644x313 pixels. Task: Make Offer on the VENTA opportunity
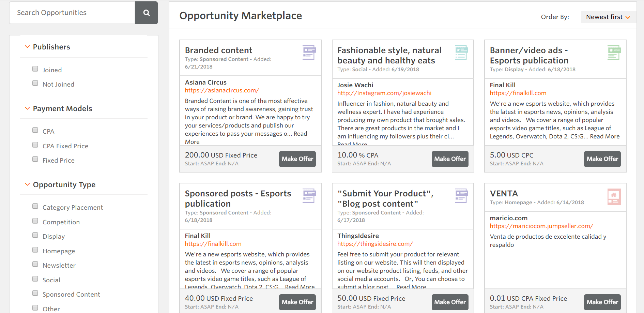[602, 302]
